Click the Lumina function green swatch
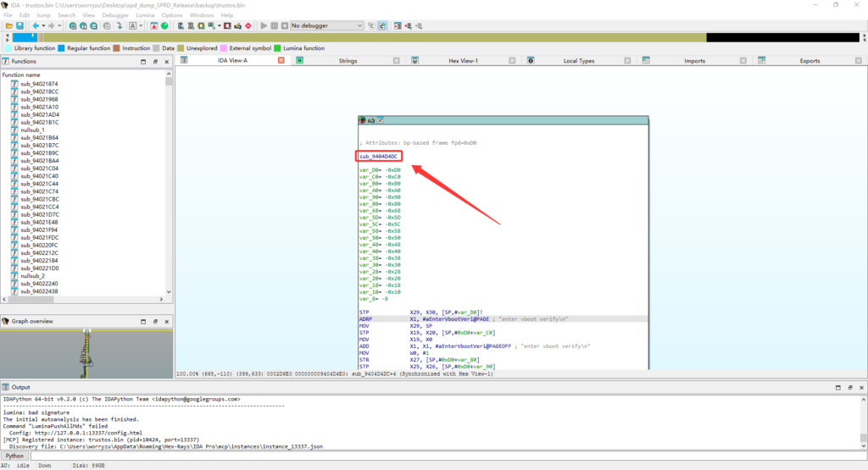Image resolution: width=868 pixels, height=470 pixels. click(277, 48)
